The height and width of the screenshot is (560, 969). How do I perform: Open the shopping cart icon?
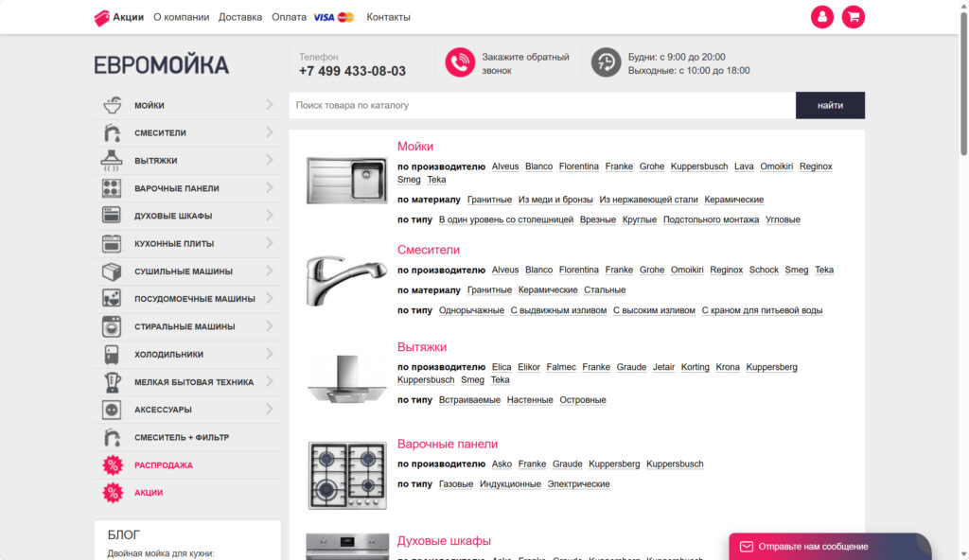[x=854, y=17]
